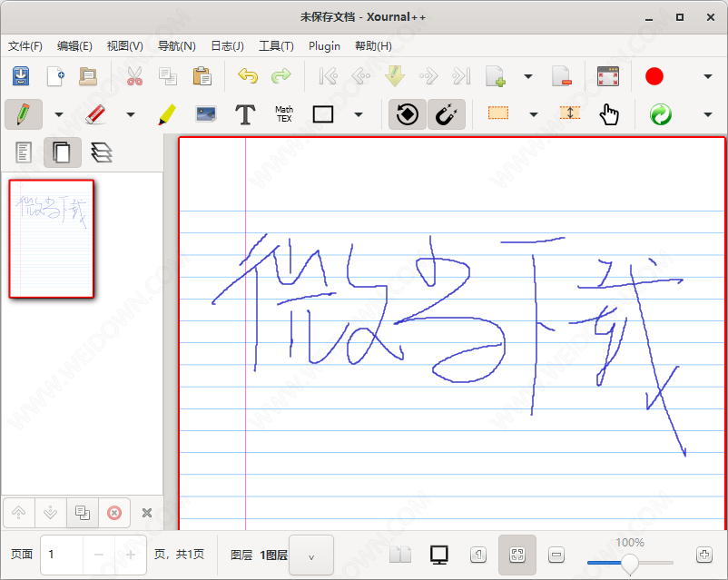Show the page preview sidebar view
The image size is (728, 580).
pos(63,152)
